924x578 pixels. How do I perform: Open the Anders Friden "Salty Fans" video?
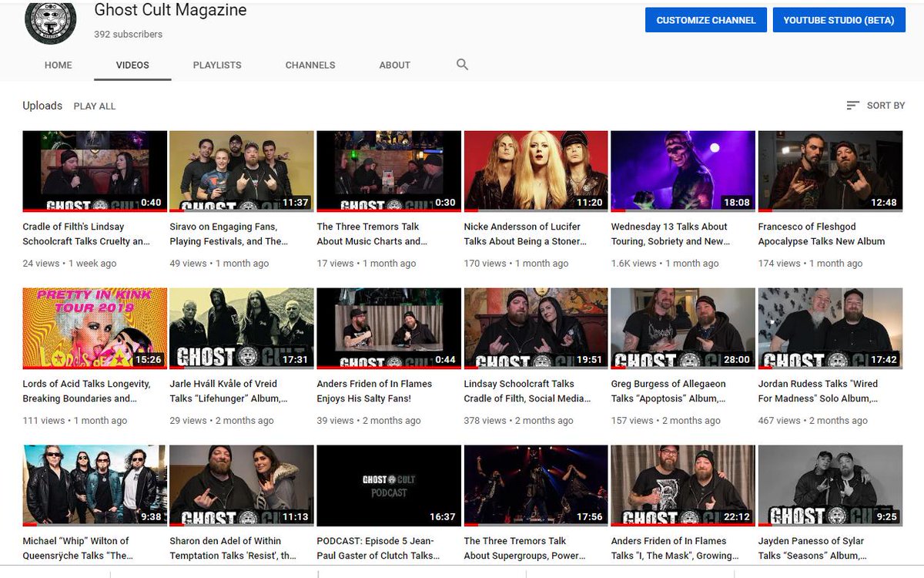[x=388, y=327]
